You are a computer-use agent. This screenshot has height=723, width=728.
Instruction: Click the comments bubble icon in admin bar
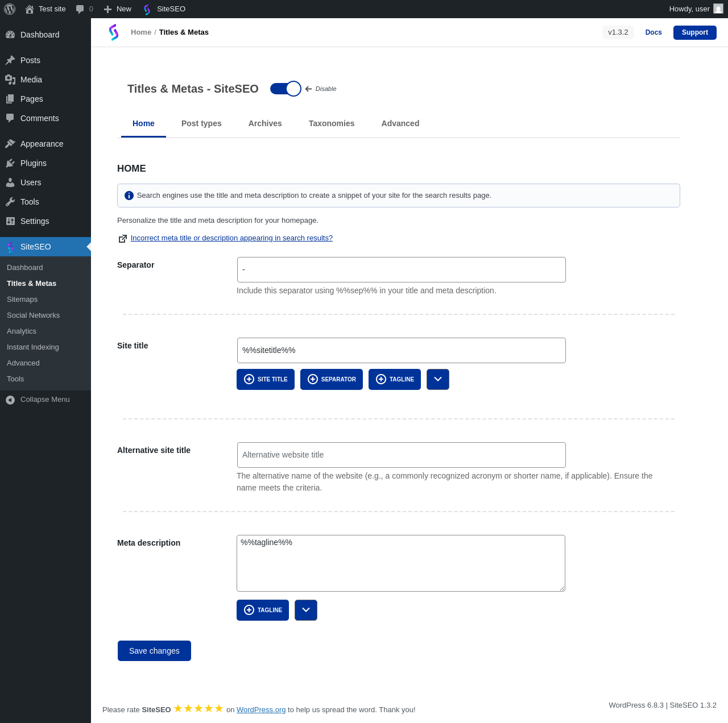point(80,9)
